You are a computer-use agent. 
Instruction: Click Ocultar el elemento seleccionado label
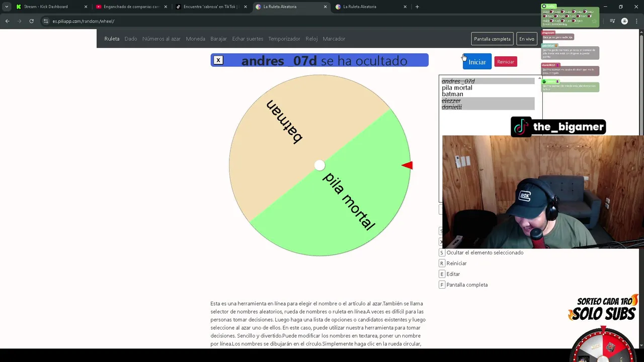click(x=485, y=252)
